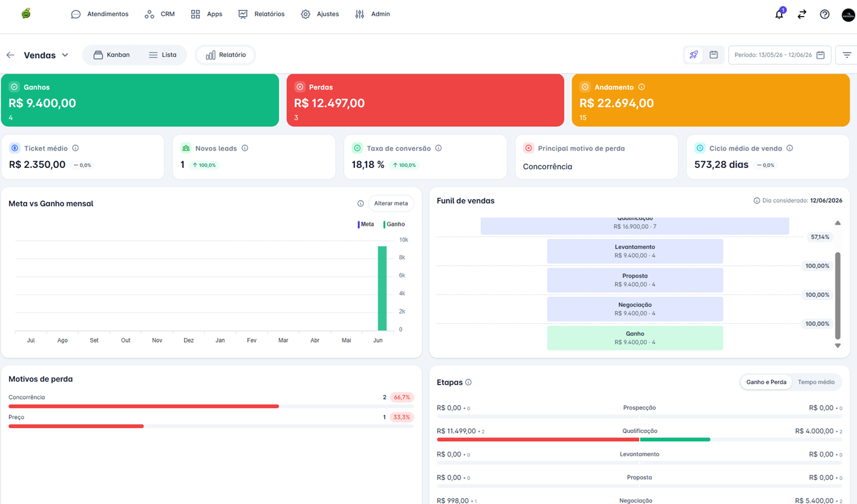Click the Preço loss reason bar
Image resolution: width=857 pixels, height=504 pixels.
[x=76, y=426]
